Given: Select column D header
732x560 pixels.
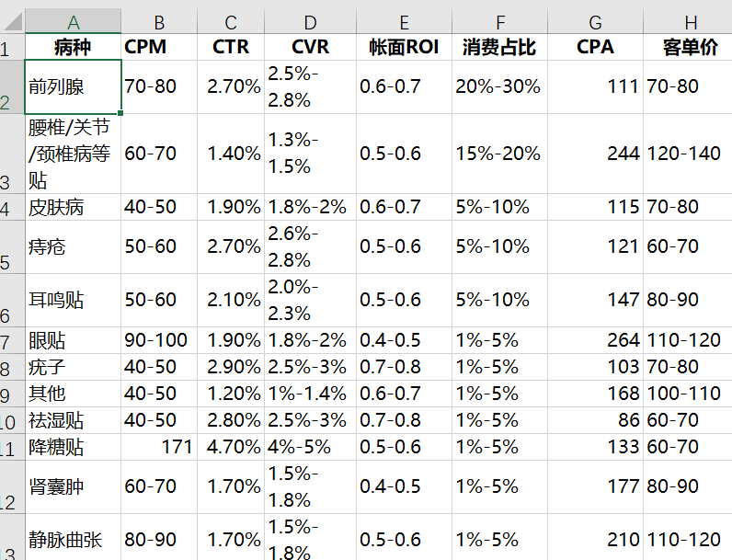Looking at the screenshot, I should pyautogui.click(x=310, y=21).
